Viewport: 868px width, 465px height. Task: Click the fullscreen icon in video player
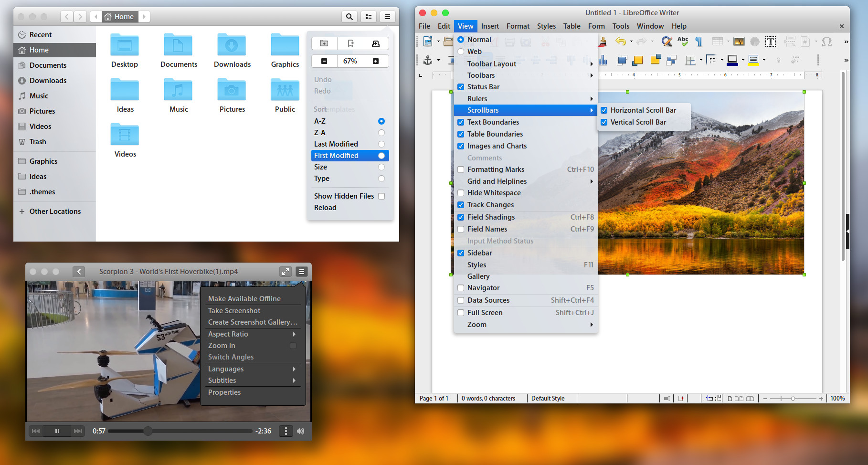pos(286,272)
